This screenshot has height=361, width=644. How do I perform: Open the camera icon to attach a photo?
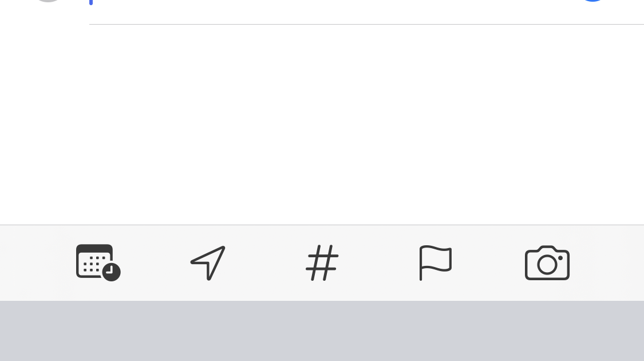547,263
